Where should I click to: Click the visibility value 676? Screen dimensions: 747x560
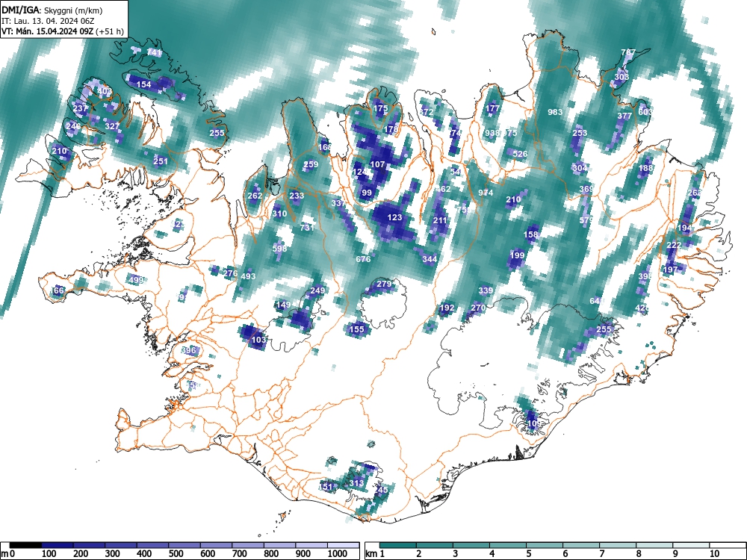[364, 259]
